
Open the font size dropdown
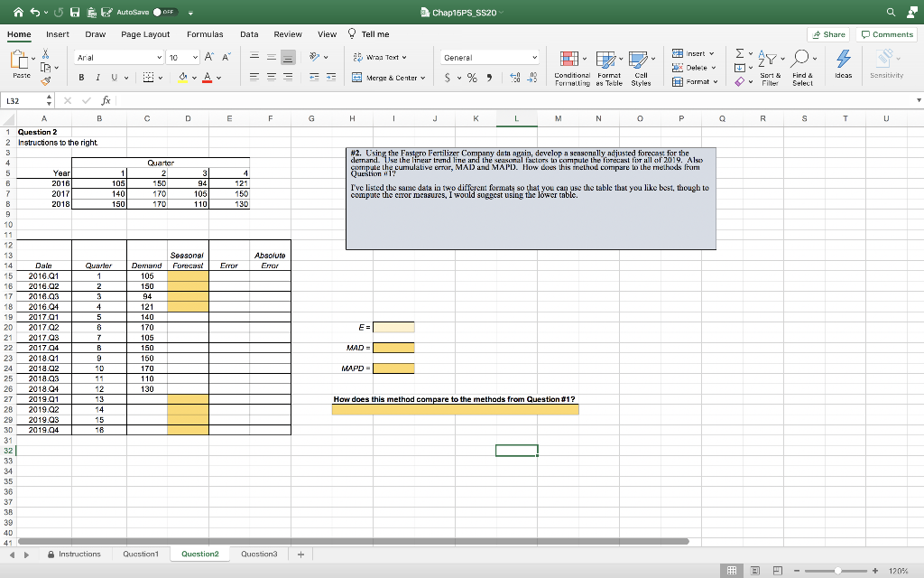pos(197,57)
